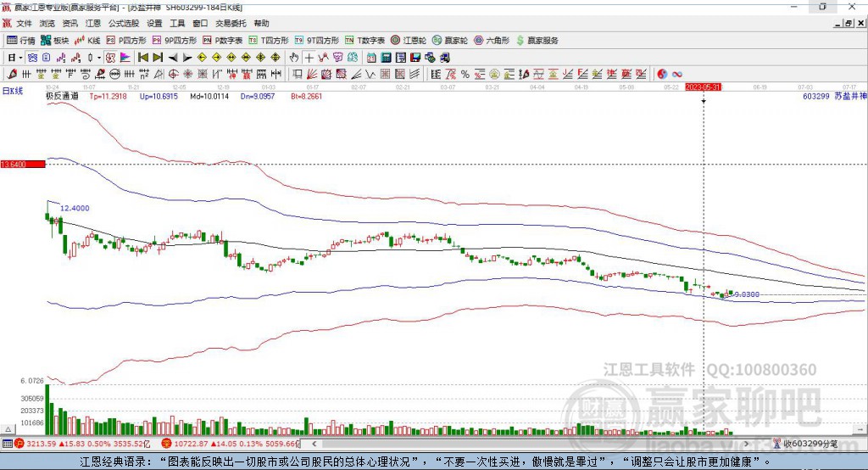Step back with the black left triangle
The image size is (868, 470).
tap(173, 58)
